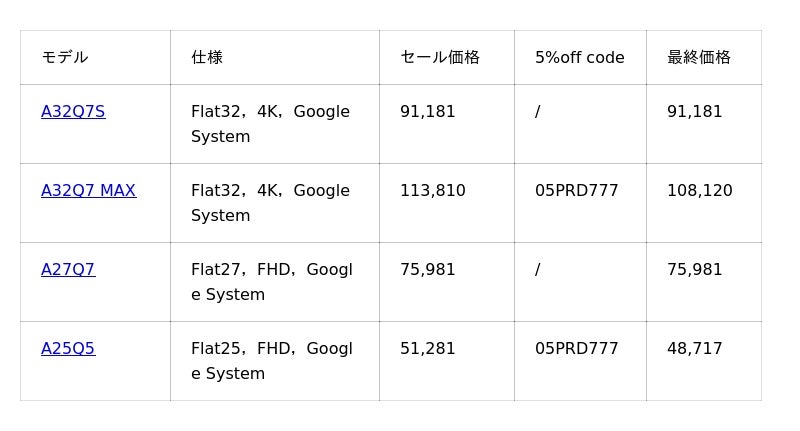
Task: Open the A25Q5 model link
Action: pos(68,348)
